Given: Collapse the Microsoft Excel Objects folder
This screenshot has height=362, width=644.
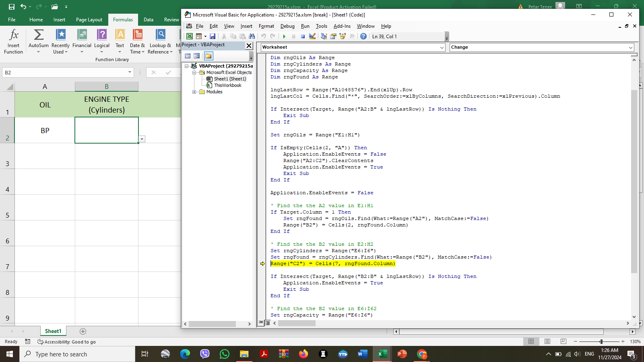Looking at the screenshot, I should pyautogui.click(x=194, y=72).
